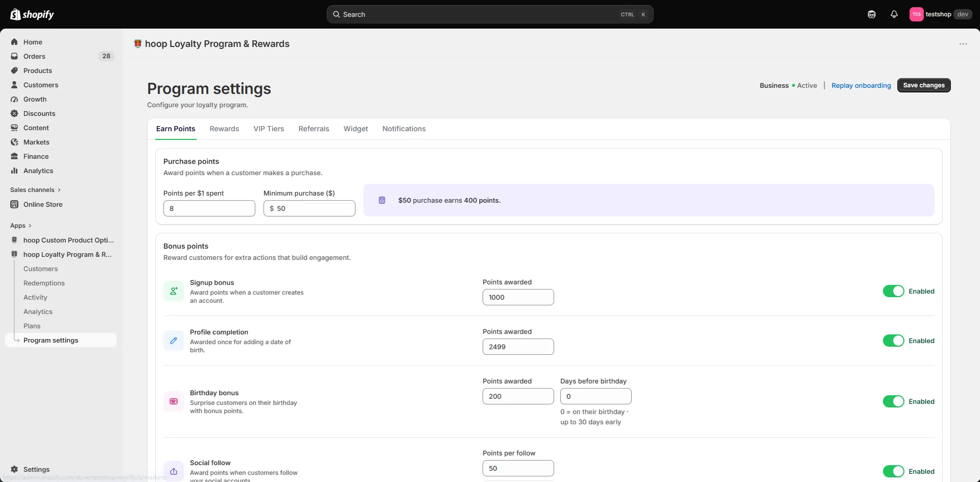Click the Save changes button
The image size is (980, 482).
click(924, 85)
